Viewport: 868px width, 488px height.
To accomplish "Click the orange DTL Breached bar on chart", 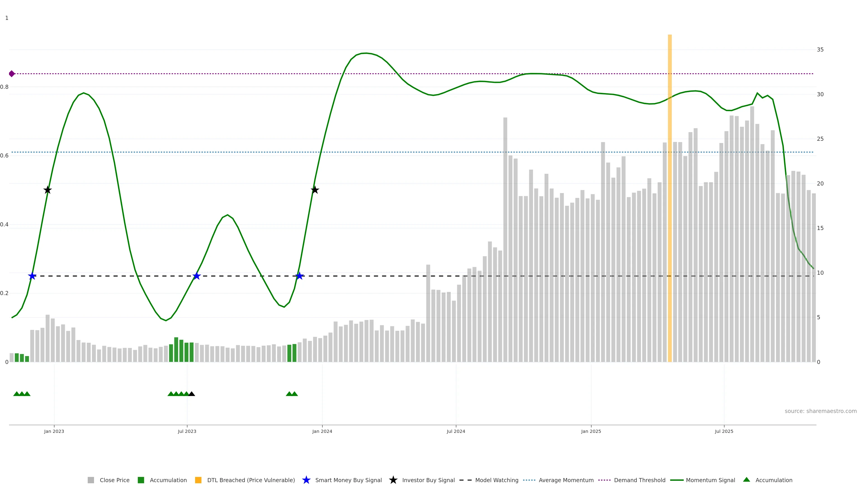I will (670, 202).
